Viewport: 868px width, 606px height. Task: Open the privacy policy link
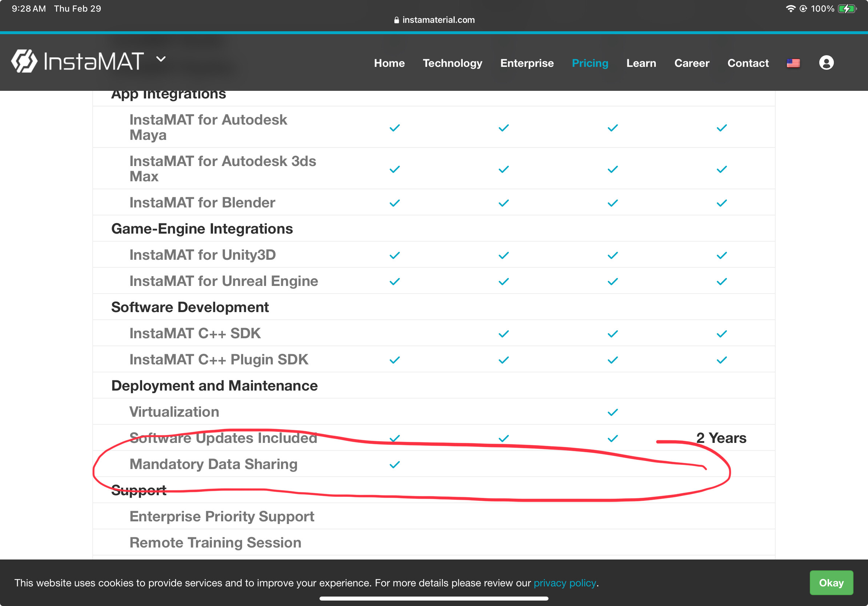[x=564, y=583]
